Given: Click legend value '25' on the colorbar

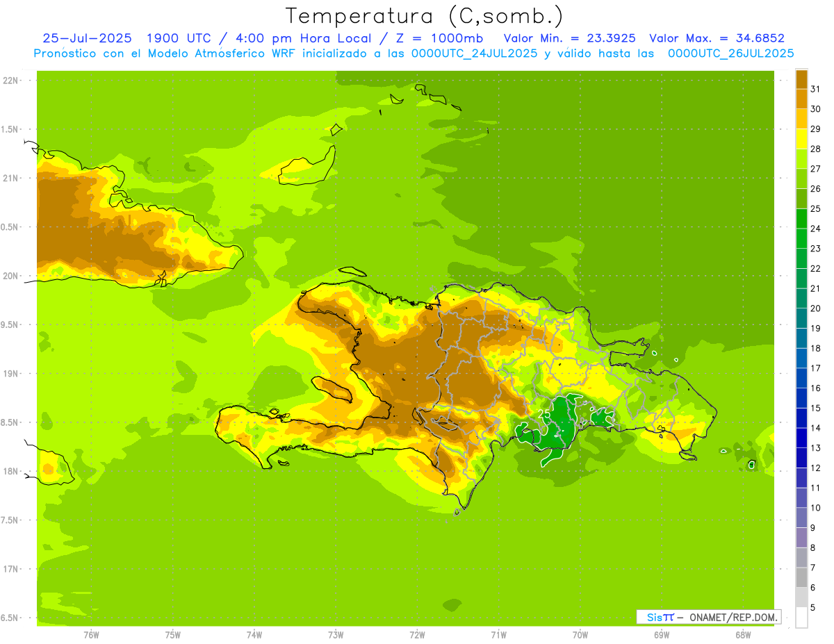Looking at the screenshot, I should [x=816, y=208].
